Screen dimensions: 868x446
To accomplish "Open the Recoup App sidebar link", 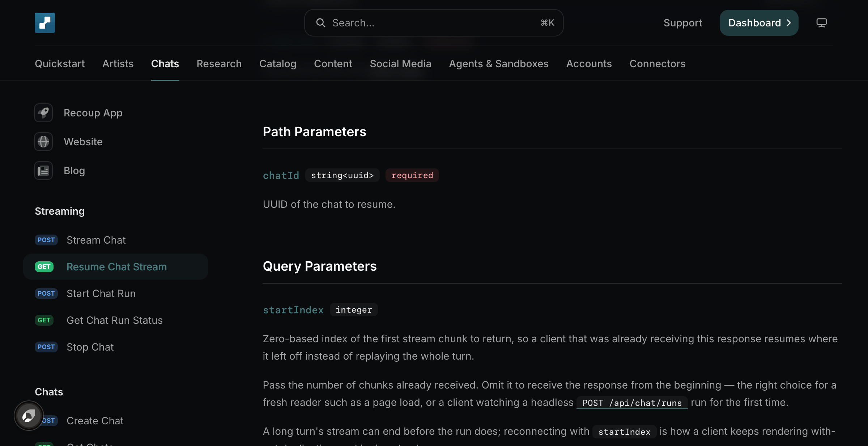I will click(93, 113).
